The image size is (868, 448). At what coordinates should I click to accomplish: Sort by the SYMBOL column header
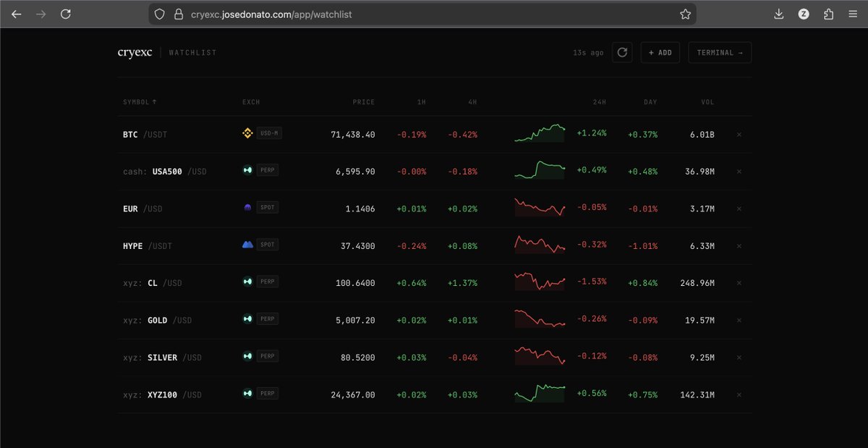pos(140,102)
